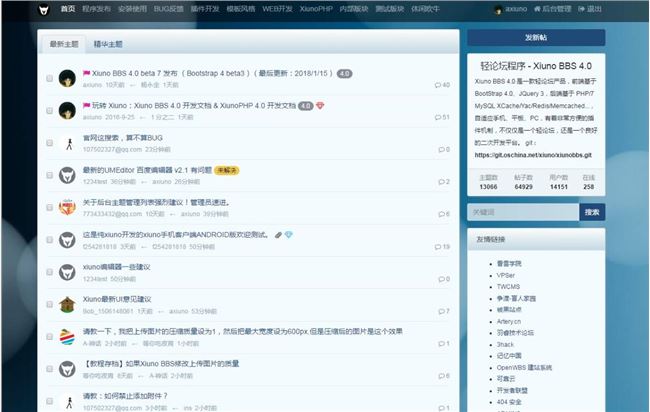Viewport: 650px width, 412px height.
Task: Click pink flag icon on Xiuno BBS 4.0 beta 7
Action: [x=86, y=73]
